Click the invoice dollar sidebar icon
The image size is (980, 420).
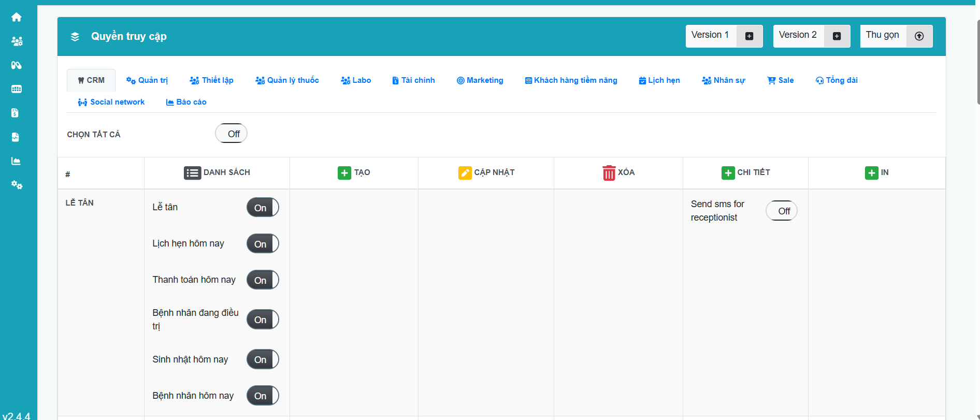16,113
